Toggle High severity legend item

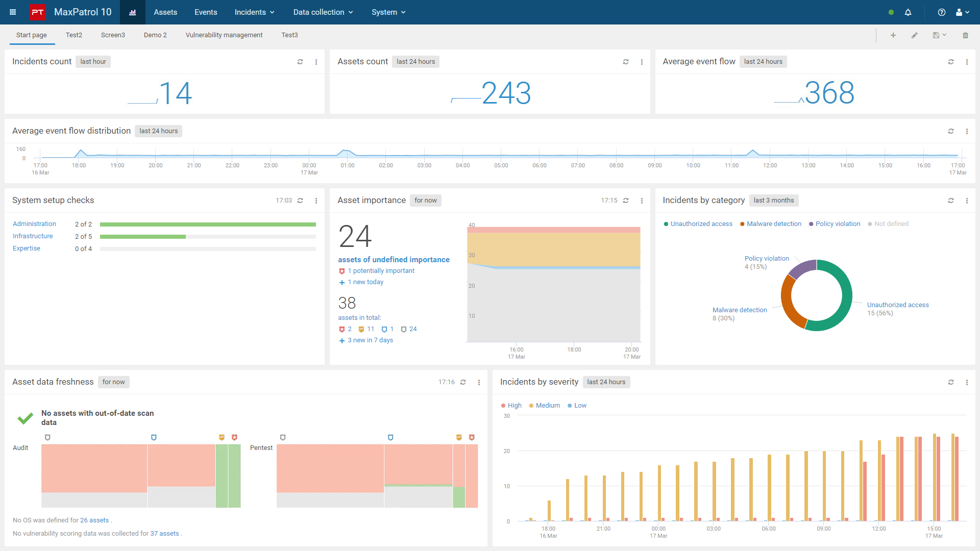point(511,406)
